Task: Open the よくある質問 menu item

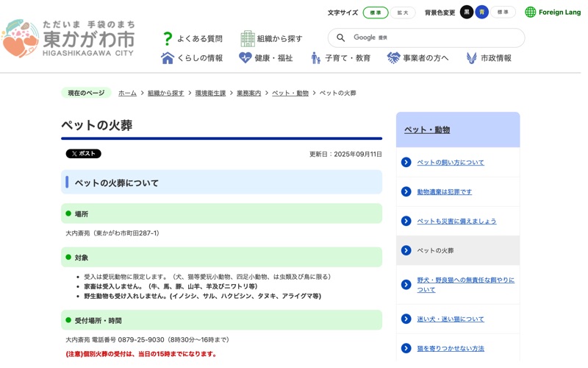Action: 199,39
